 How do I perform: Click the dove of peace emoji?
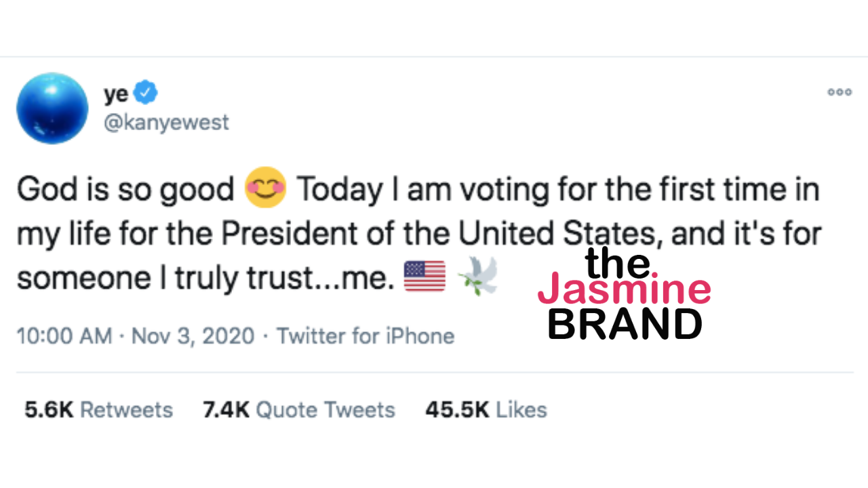479,275
